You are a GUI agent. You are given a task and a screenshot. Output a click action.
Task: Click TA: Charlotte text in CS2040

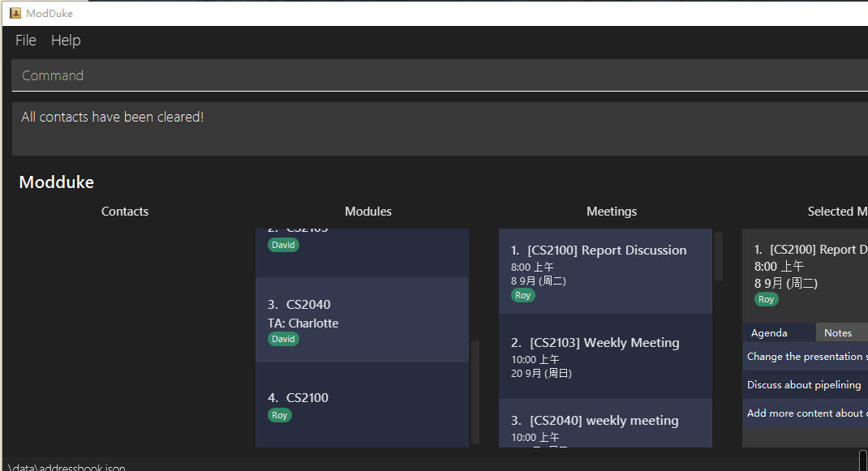(303, 323)
